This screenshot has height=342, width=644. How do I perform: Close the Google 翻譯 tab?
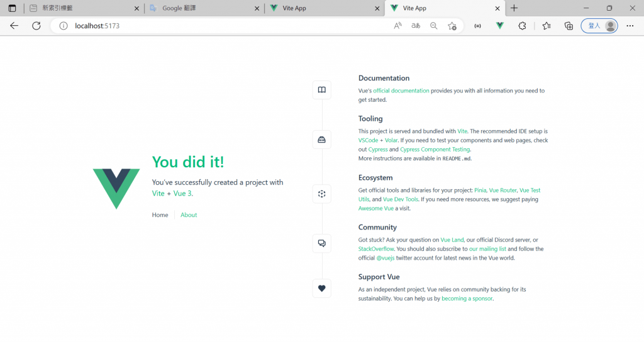(257, 8)
